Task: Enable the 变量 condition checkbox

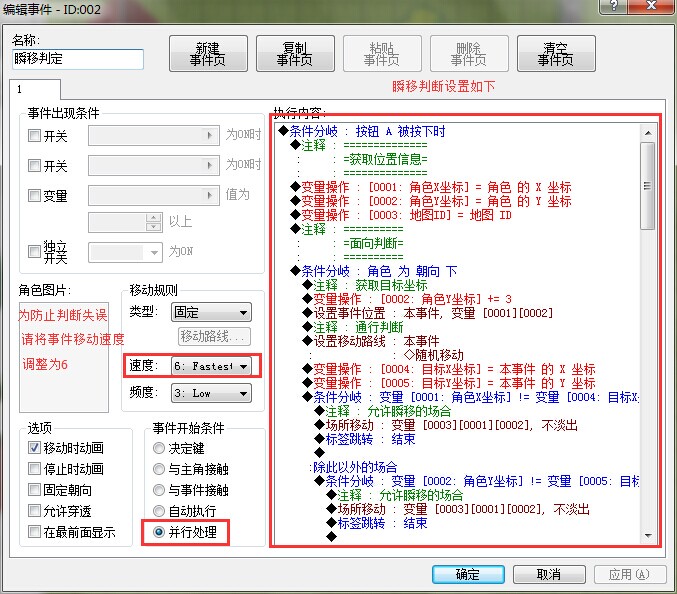Action: (34, 196)
